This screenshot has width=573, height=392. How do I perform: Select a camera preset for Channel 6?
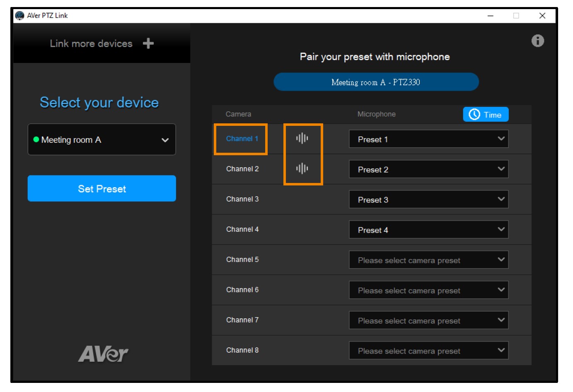[x=428, y=290]
